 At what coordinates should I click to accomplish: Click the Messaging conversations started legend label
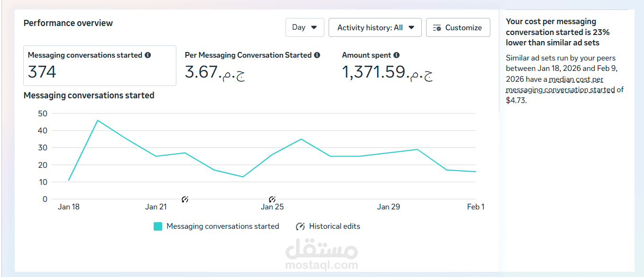[223, 226]
